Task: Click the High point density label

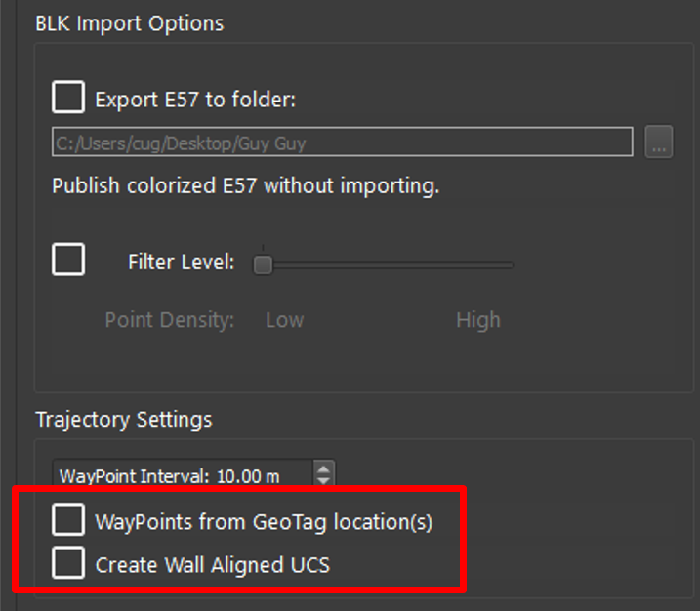Action: point(477,320)
